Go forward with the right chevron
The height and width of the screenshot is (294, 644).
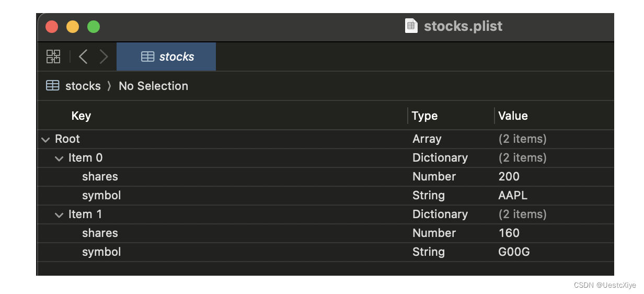[x=103, y=56]
